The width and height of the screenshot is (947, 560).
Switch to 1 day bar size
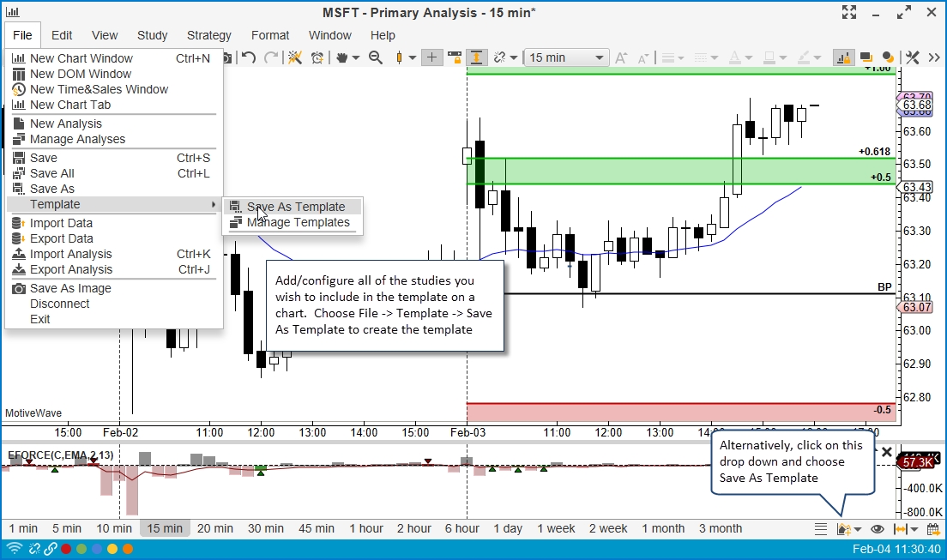(508, 528)
